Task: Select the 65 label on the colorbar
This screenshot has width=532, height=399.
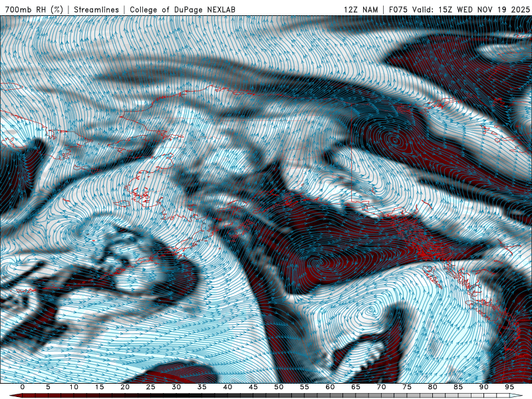Action: pos(356,387)
